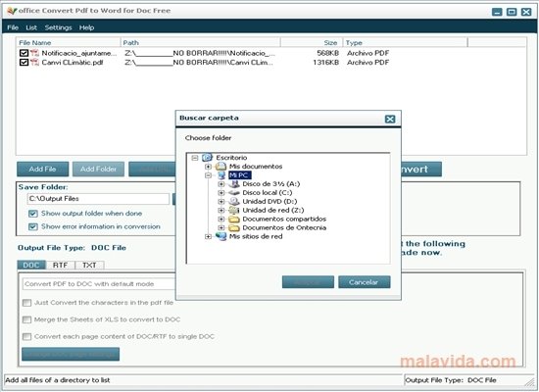Click the Unidad DVD (D:) disc icon

click(234, 202)
